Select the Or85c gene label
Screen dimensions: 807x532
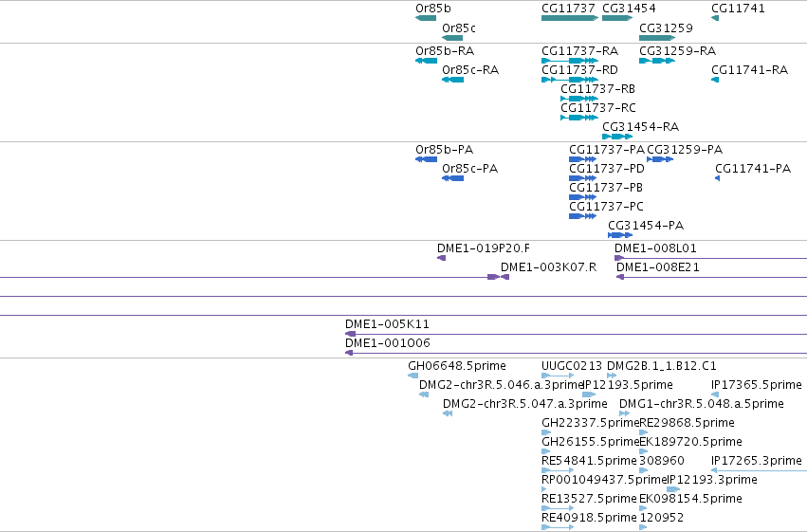point(459,28)
